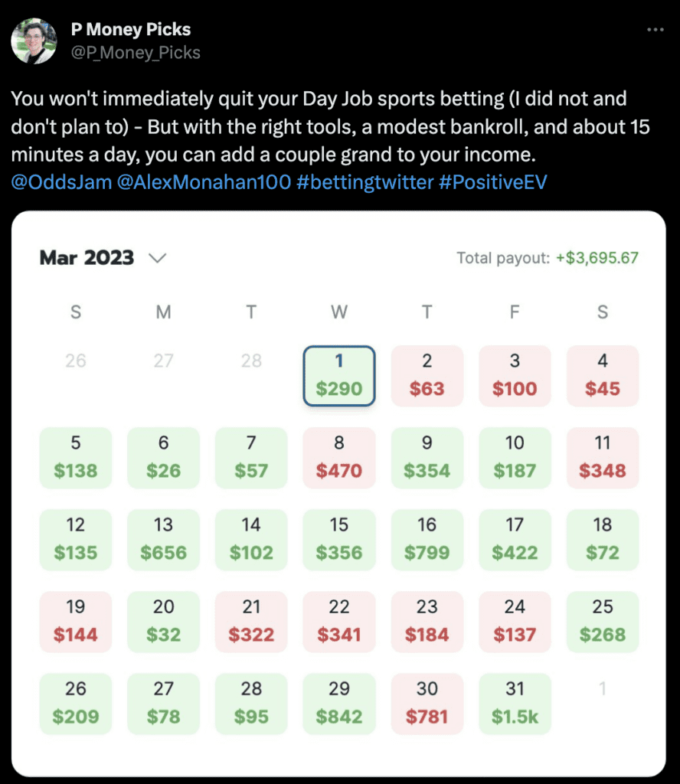Select March 8 with $470 loss
680x784 pixels.
point(339,458)
